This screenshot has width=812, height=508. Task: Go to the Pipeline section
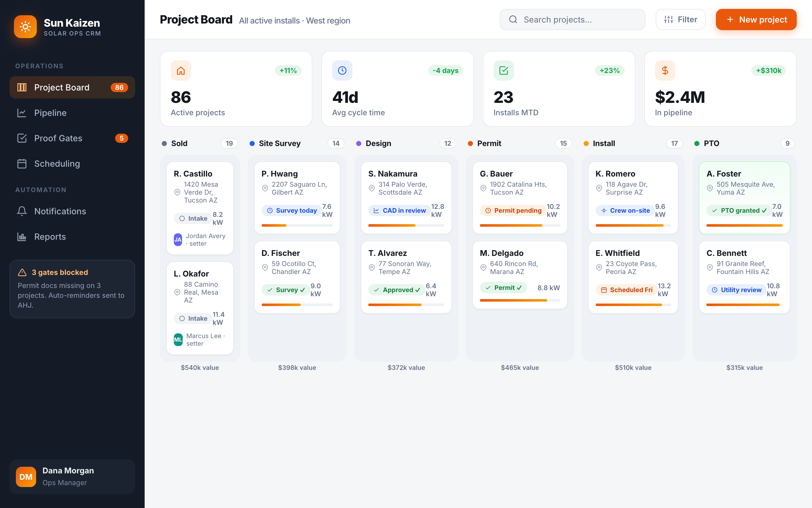click(x=72, y=113)
